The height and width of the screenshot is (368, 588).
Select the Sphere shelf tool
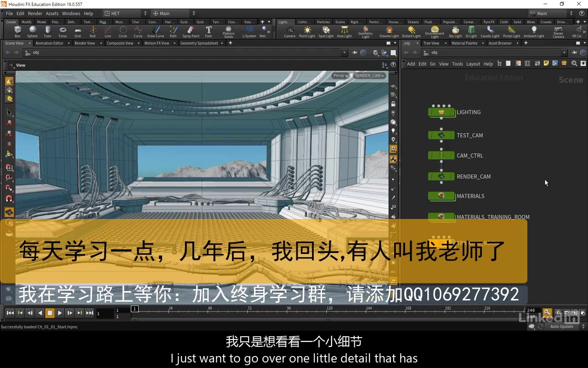pos(32,32)
